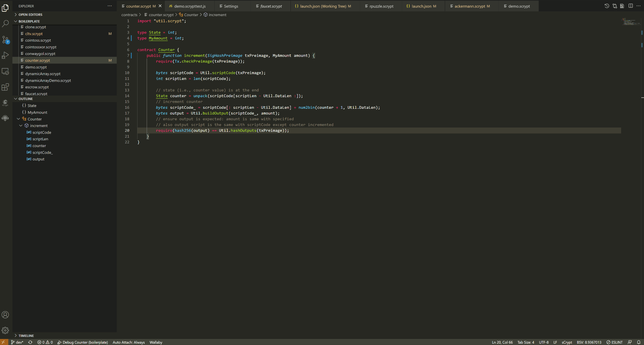Collapse the Outline section
The width and height of the screenshot is (644, 345).
pos(65,99)
